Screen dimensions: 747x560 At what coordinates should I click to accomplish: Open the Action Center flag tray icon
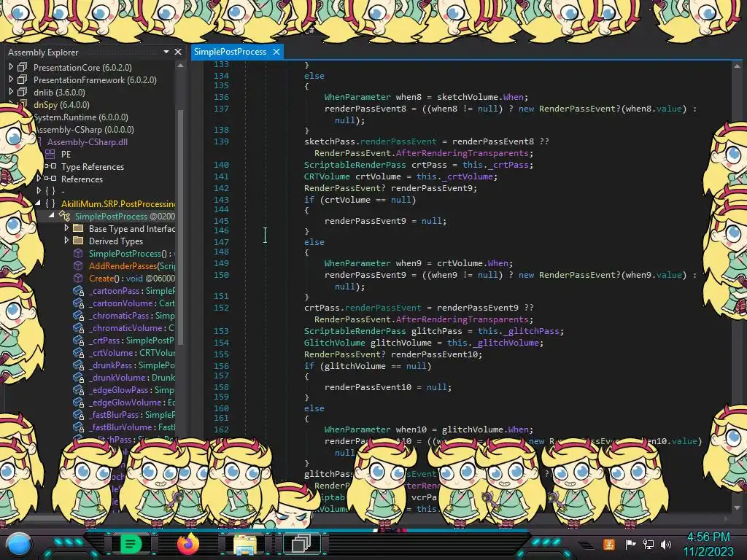tap(630, 544)
